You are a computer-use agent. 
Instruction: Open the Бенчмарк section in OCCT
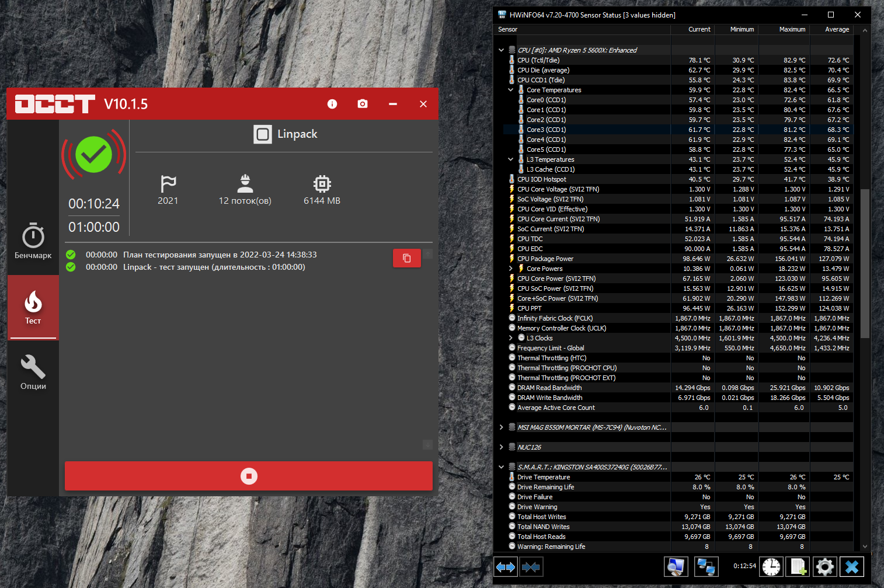(x=33, y=241)
